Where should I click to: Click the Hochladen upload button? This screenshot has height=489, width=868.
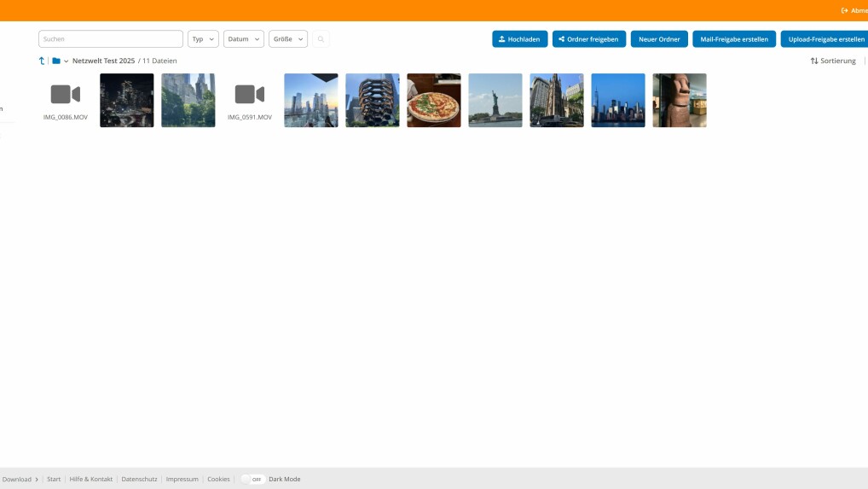click(x=519, y=39)
